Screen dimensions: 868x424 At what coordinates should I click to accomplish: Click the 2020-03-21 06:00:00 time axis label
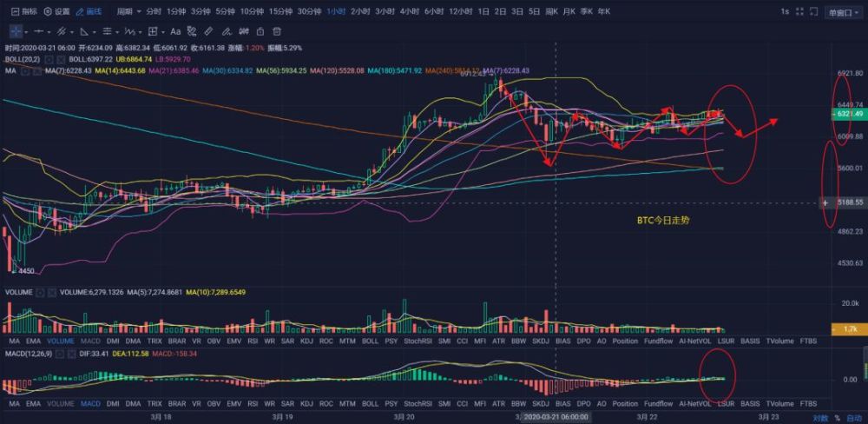coord(556,417)
